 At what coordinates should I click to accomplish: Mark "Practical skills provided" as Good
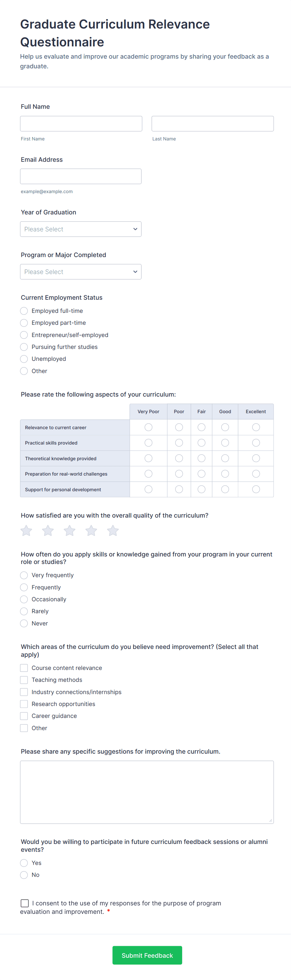(225, 442)
